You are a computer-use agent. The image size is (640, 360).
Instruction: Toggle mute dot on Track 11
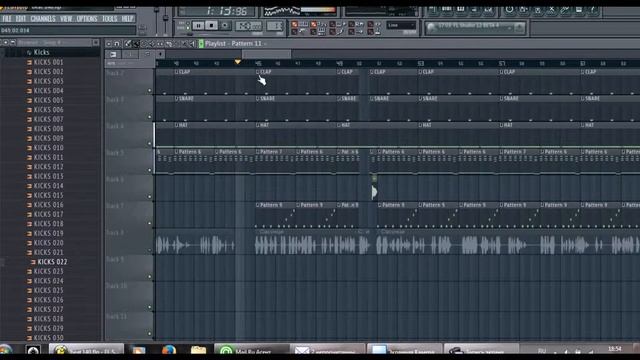(x=150, y=333)
